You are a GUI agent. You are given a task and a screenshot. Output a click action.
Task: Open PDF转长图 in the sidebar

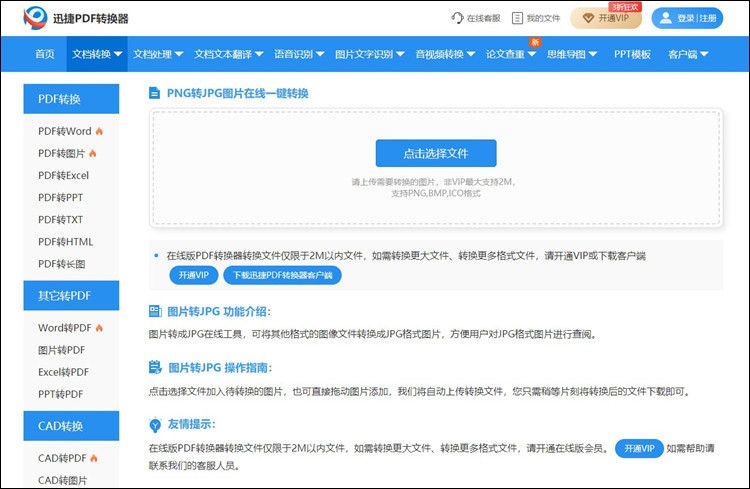point(61,264)
